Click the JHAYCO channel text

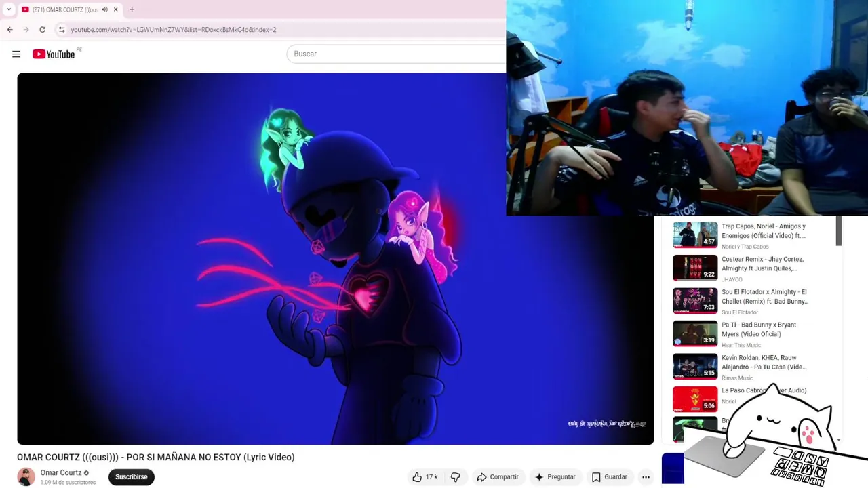(x=732, y=279)
